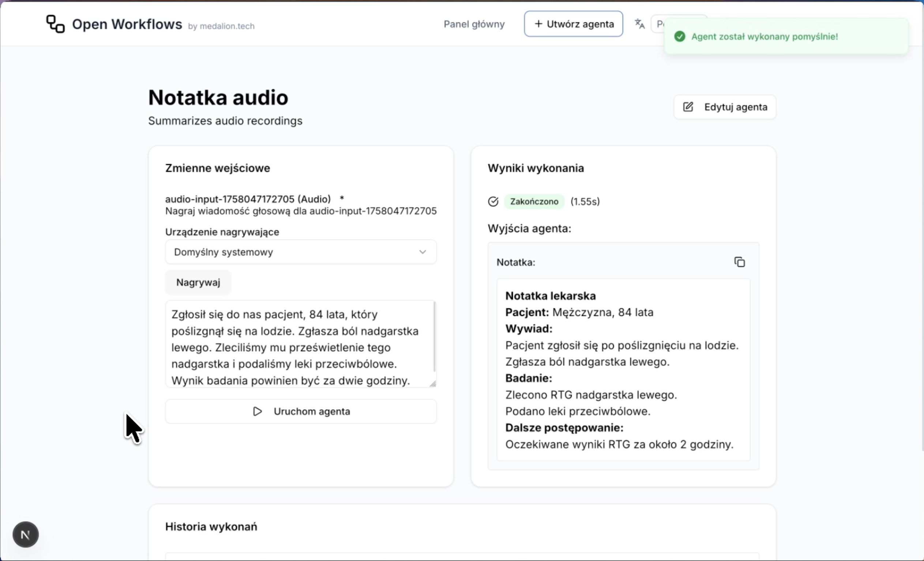Open the user avatar circle in bottom corner
The height and width of the screenshot is (561, 924).
(25, 534)
